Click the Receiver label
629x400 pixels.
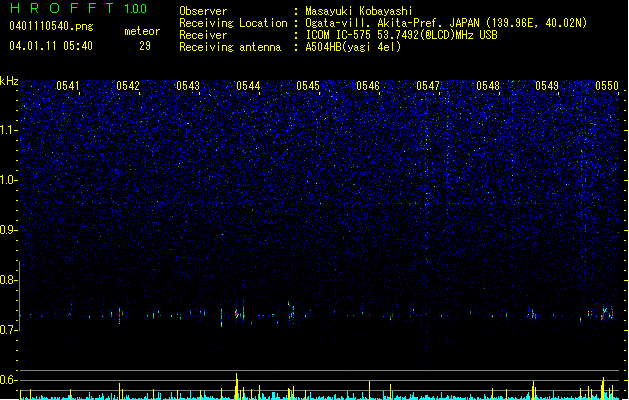(203, 35)
